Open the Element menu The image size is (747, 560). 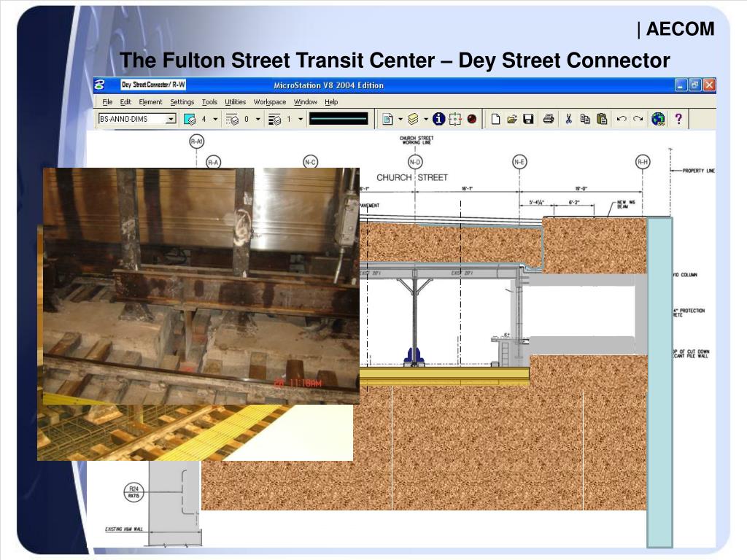point(150,102)
